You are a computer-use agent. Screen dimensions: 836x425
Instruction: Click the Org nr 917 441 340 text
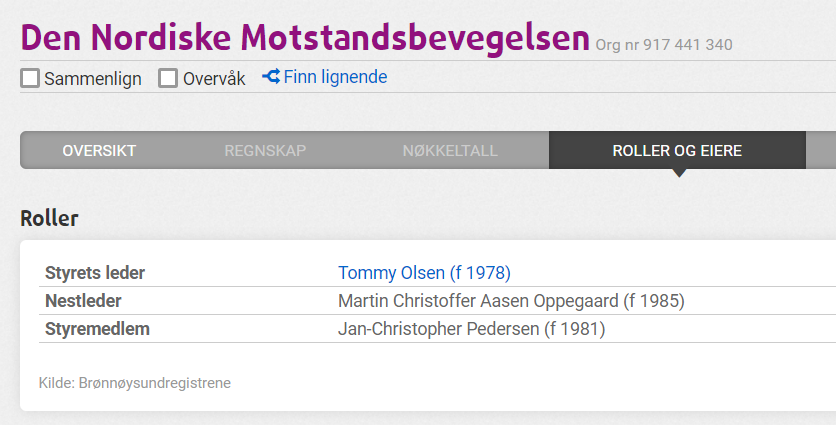(664, 45)
